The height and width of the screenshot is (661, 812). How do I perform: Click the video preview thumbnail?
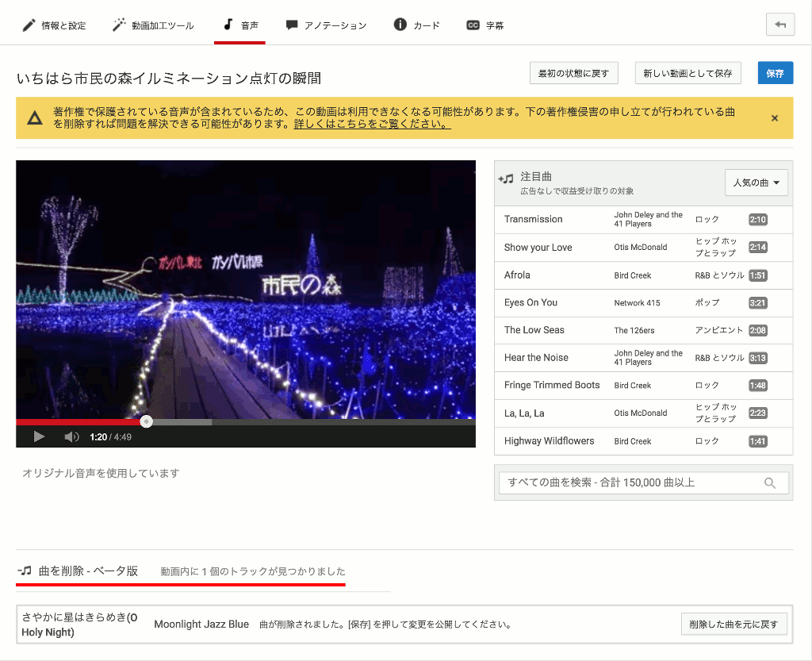click(x=246, y=289)
